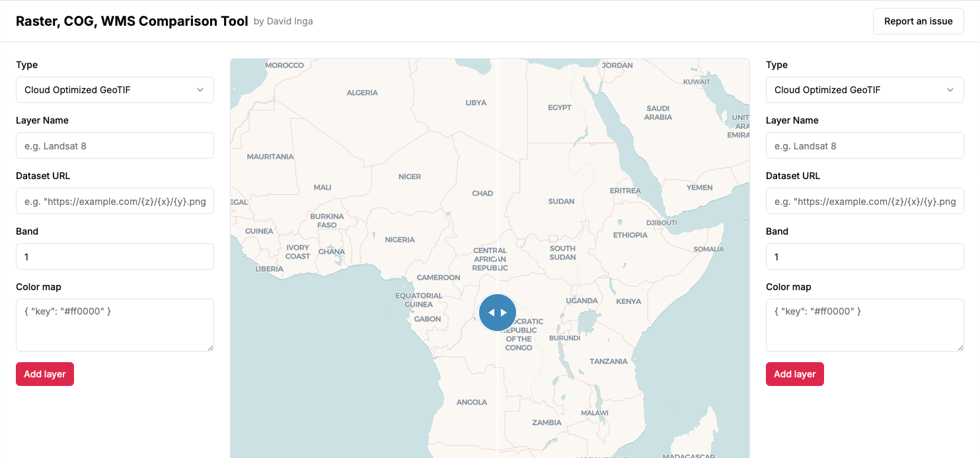The height and width of the screenshot is (458, 980).
Task: Click the left textarea resize grip
Action: click(209, 347)
